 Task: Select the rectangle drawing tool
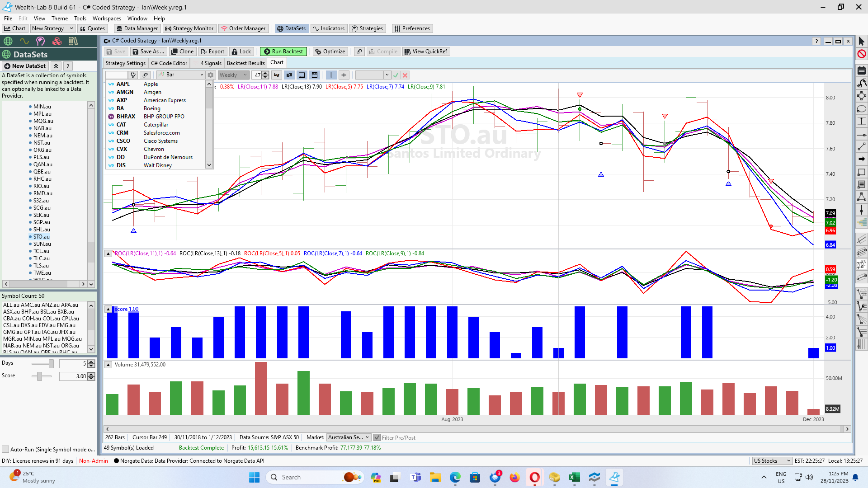862,172
